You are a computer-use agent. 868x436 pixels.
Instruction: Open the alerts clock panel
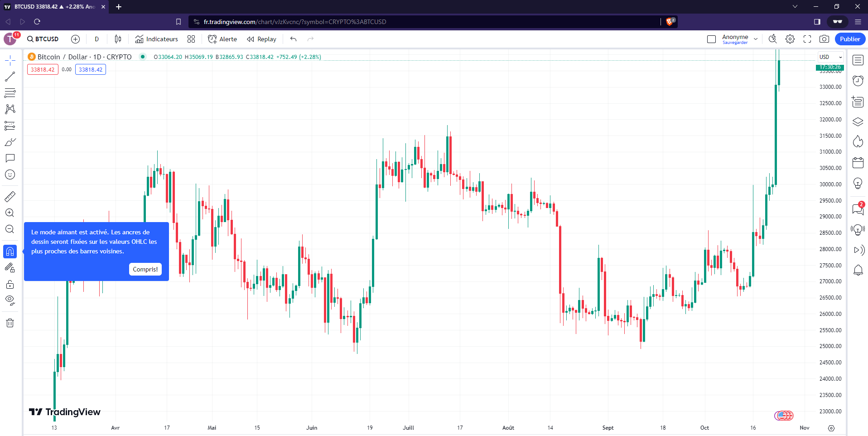point(858,81)
